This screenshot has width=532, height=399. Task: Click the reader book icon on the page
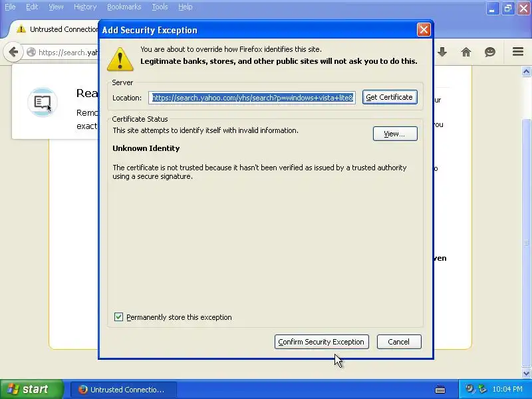pos(43,102)
